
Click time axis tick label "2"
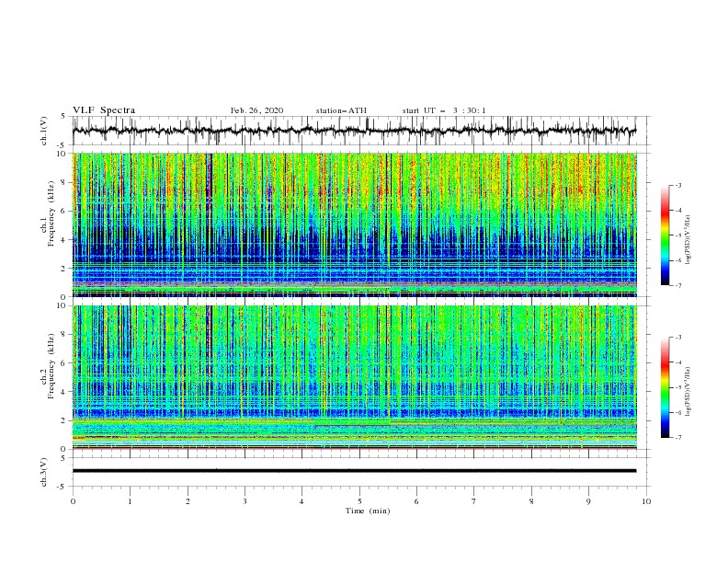(x=188, y=501)
